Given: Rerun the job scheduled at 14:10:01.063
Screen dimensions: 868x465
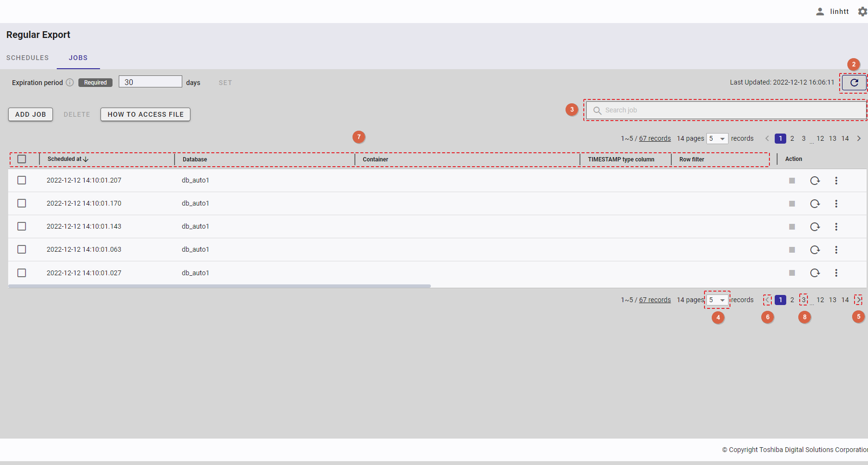Looking at the screenshot, I should (815, 250).
